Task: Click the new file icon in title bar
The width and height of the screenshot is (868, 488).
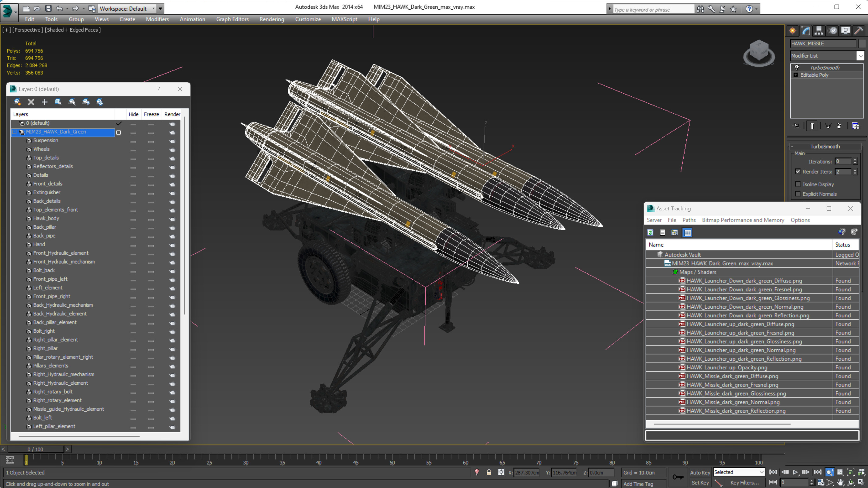Action: (26, 9)
